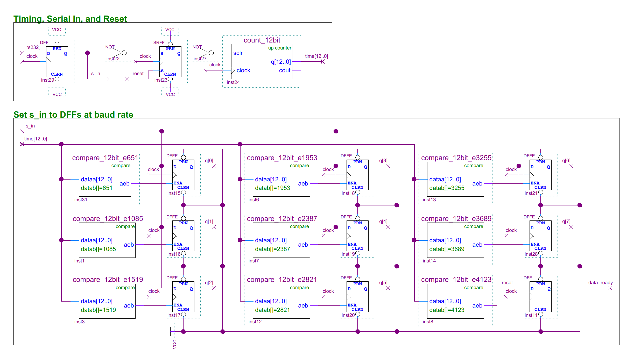The height and width of the screenshot is (364, 634).
Task: Click the DFFE flip-flop inst17
Action: [183, 297]
